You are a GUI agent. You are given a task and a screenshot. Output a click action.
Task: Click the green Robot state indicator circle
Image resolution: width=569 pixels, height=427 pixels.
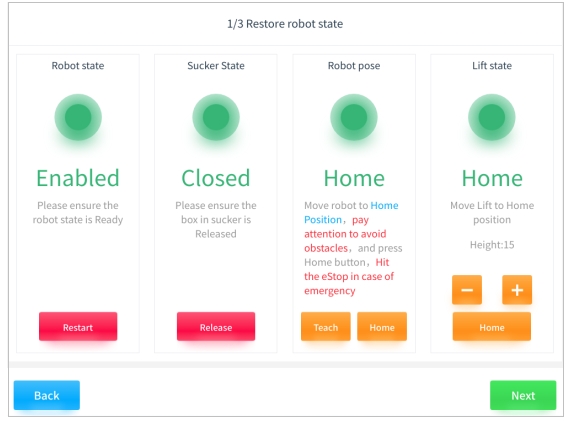point(78,117)
